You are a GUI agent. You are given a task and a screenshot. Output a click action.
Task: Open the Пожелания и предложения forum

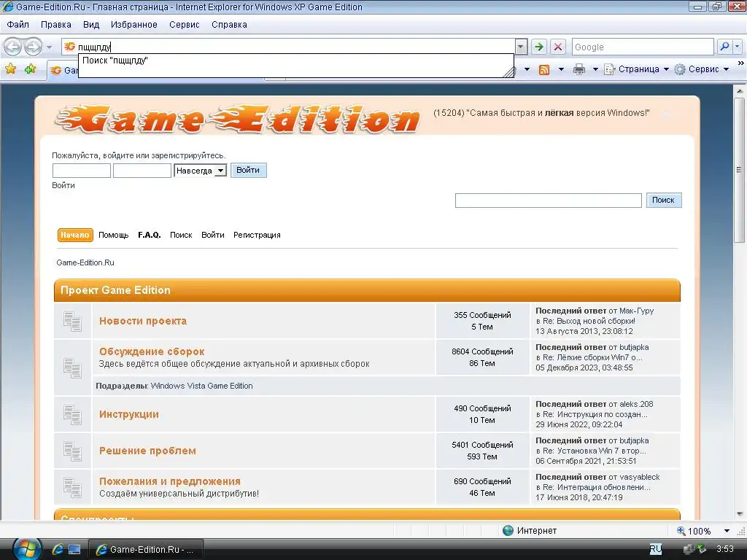tap(170, 481)
